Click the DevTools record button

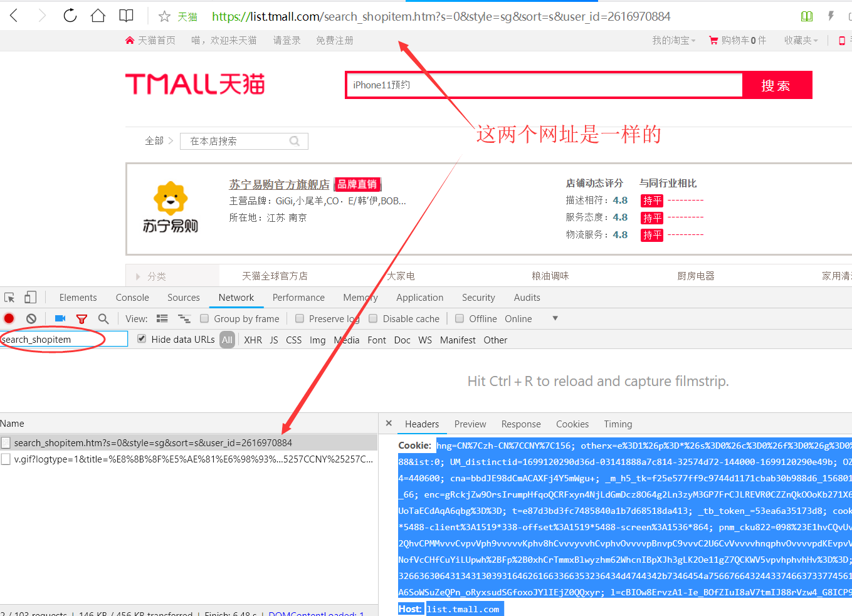click(9, 318)
